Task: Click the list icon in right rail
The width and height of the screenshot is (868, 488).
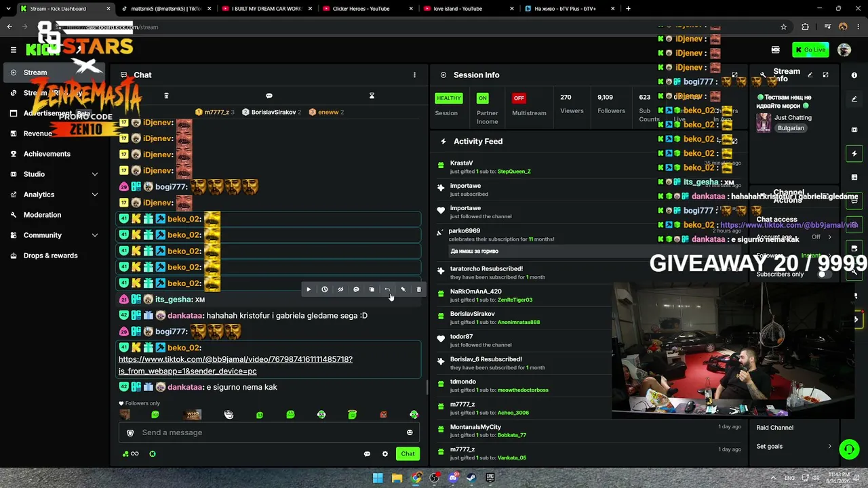Action: click(x=854, y=178)
